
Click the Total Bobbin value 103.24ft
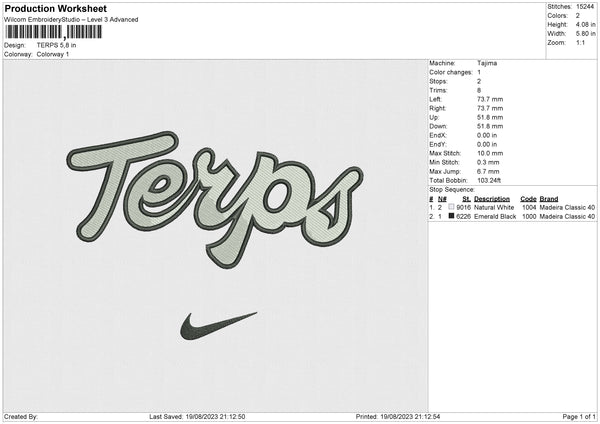(489, 180)
